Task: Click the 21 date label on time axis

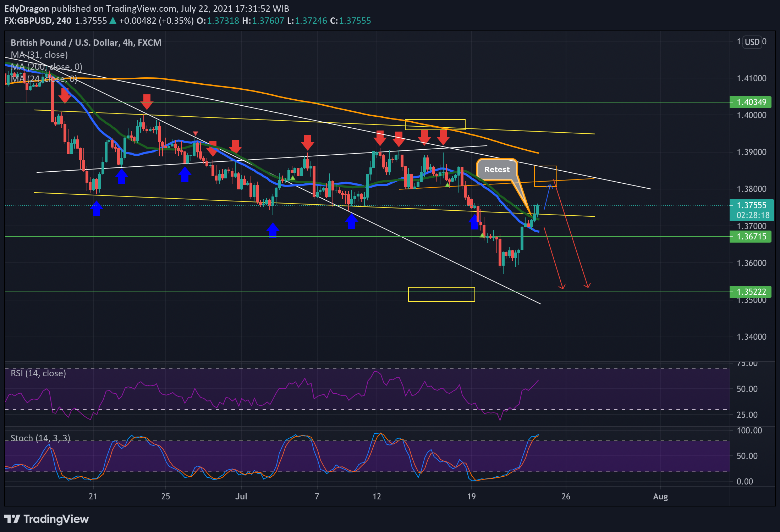Action: tap(93, 497)
